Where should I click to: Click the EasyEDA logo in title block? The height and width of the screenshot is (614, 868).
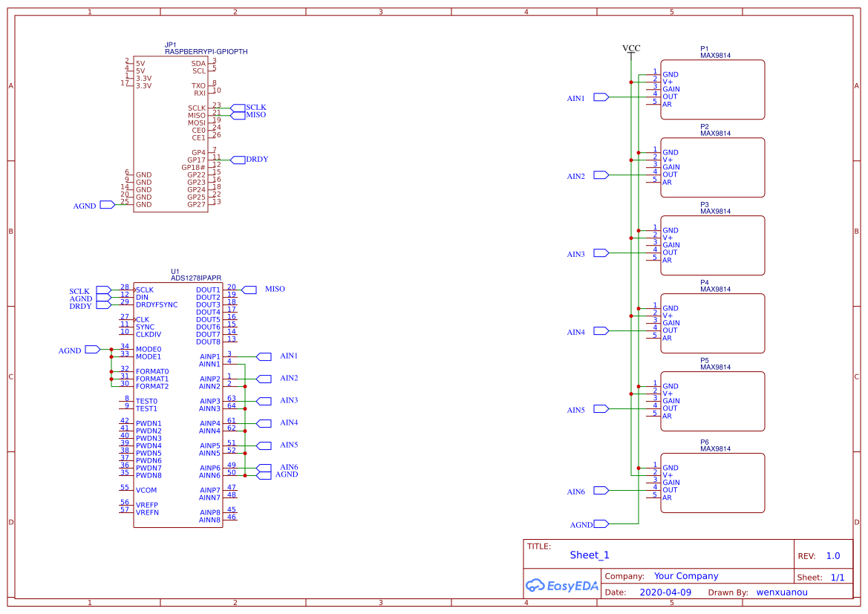[x=562, y=586]
